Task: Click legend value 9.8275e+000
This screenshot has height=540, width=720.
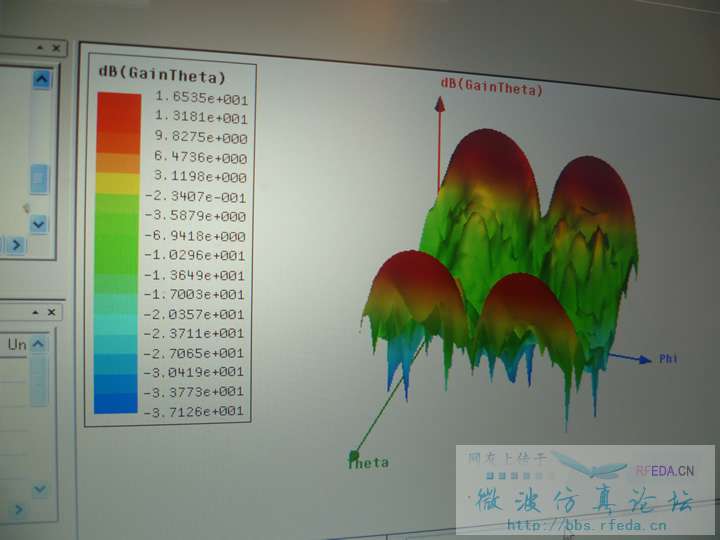Action: click(201, 137)
